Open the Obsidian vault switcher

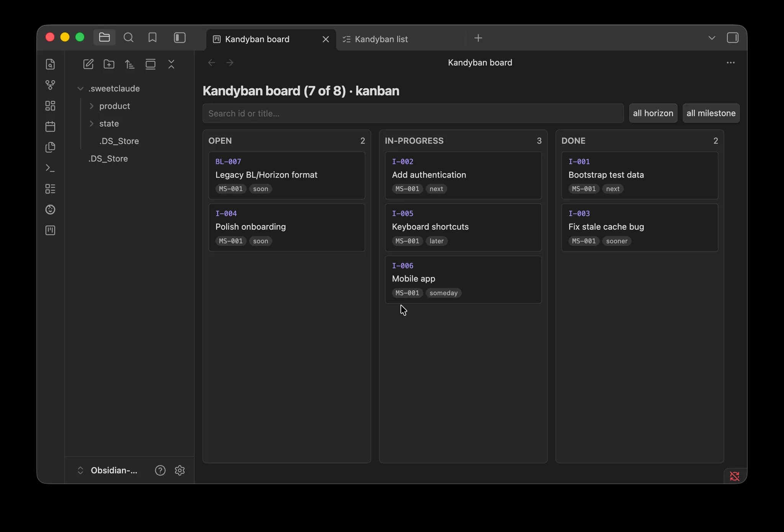(108, 470)
